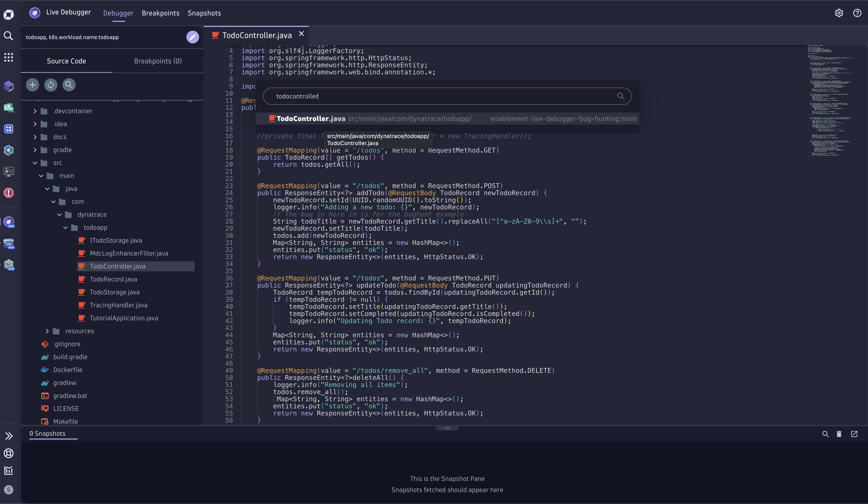Search snapshots using bottom magnifier icon
Image resolution: width=868 pixels, height=504 pixels.
tap(825, 434)
